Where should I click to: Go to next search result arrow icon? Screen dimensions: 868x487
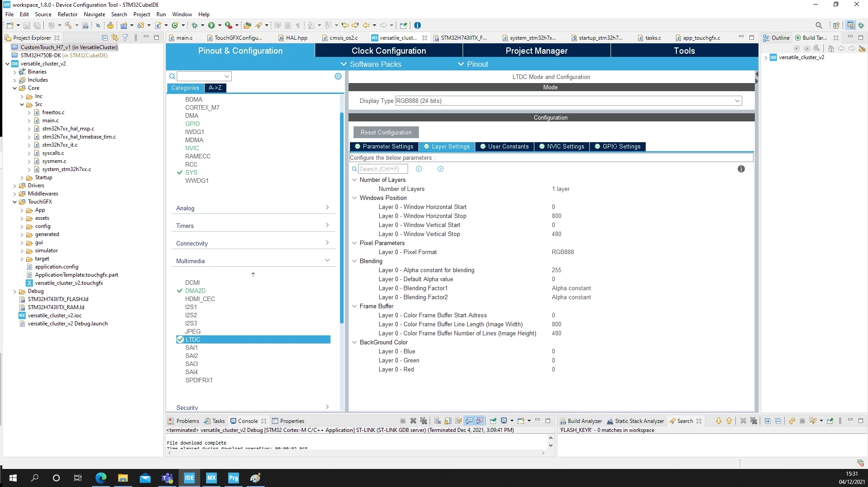point(441,169)
